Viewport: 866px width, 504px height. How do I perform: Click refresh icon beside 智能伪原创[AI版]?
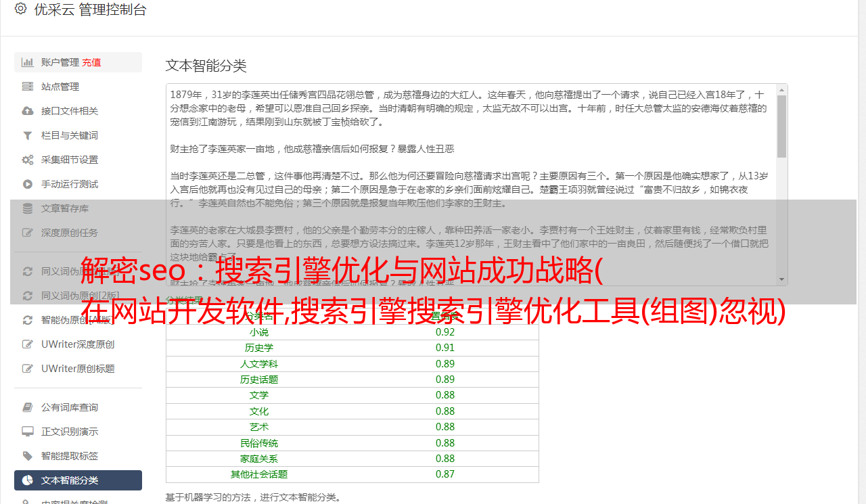pos(28,320)
